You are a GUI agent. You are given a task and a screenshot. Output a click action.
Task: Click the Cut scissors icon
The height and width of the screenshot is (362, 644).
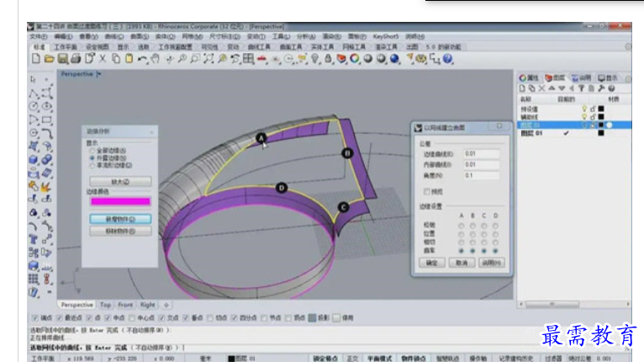(x=103, y=59)
